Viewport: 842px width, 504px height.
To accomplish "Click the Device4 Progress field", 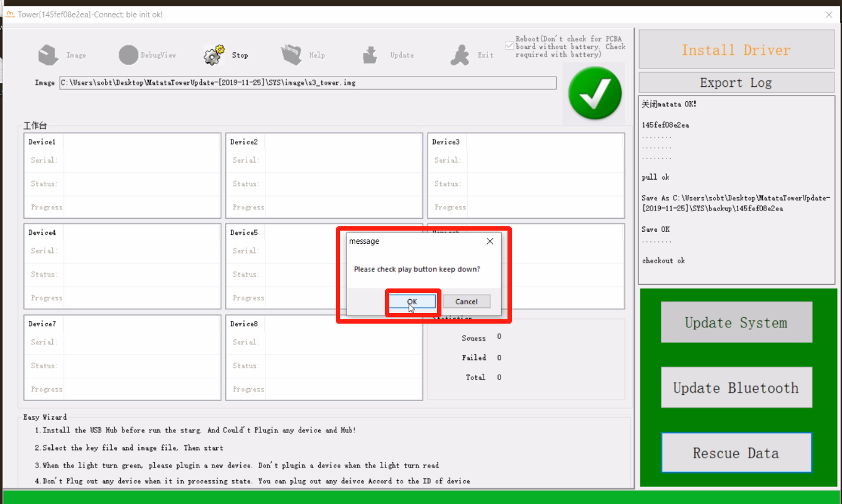I will tap(141, 298).
